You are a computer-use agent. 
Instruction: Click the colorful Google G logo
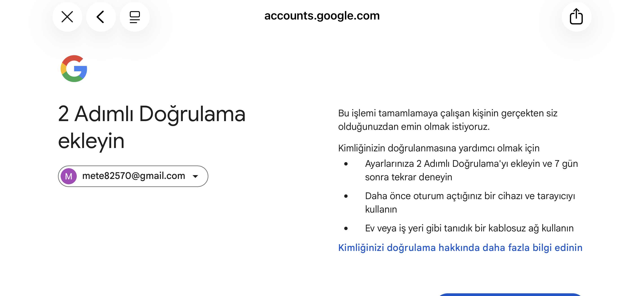tap(74, 69)
